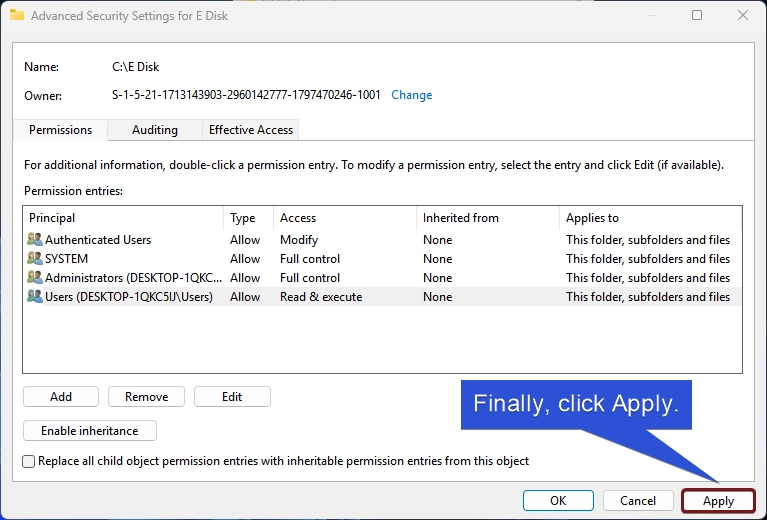Click the C:\E Disk name value
The image size is (767, 520).
point(135,67)
